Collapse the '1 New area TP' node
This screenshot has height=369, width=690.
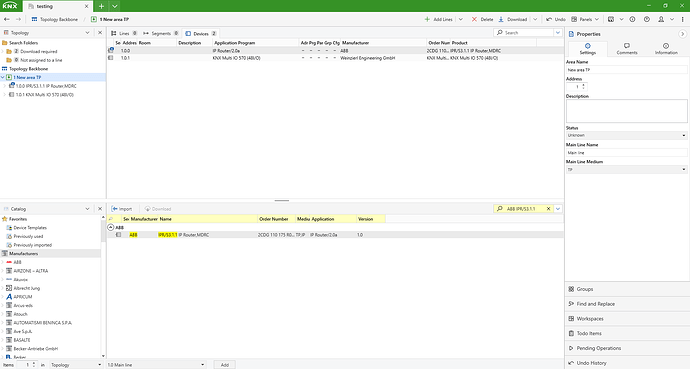(x=3, y=77)
